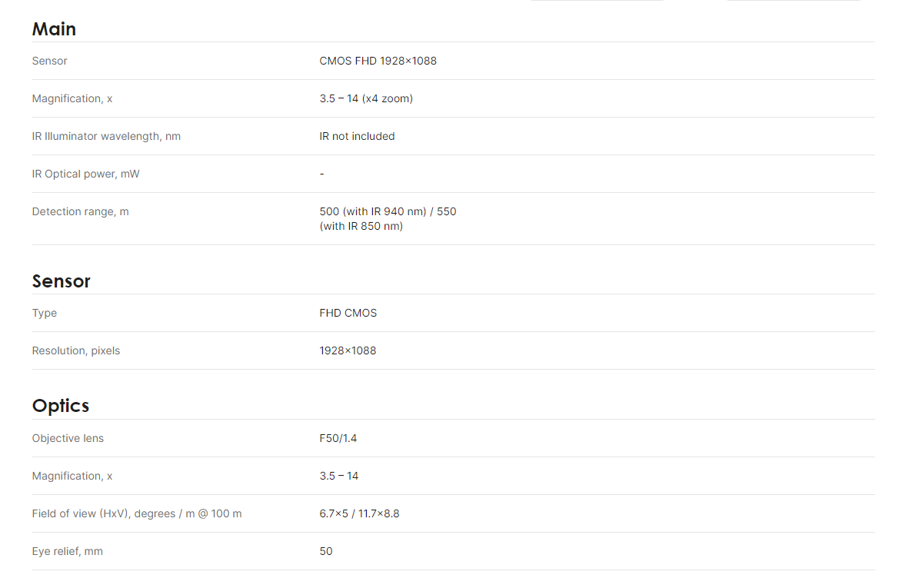Click the 500 (with IR 940 nm) value
899x588 pixels.
(x=373, y=211)
